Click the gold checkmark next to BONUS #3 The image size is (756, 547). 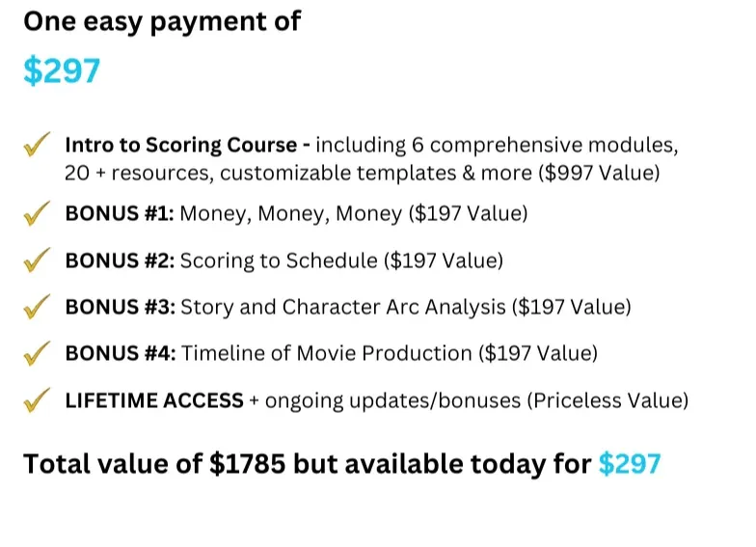tap(37, 307)
